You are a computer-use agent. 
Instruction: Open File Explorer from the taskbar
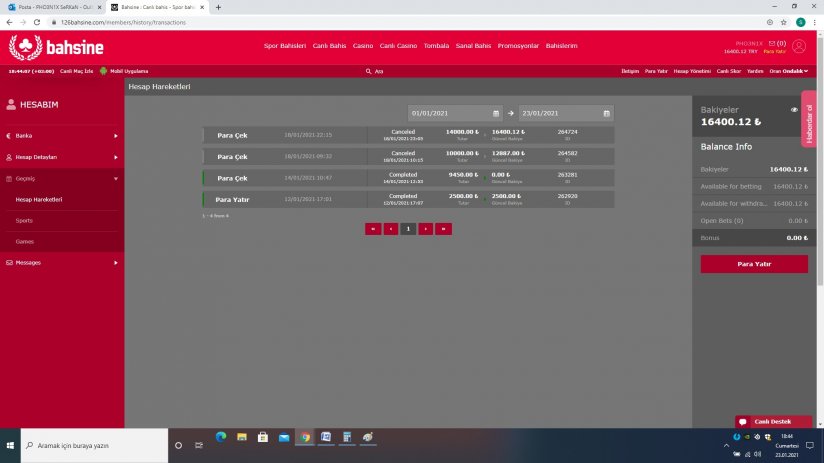(x=242, y=437)
